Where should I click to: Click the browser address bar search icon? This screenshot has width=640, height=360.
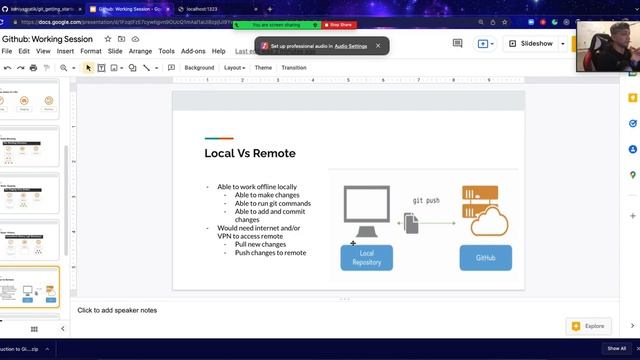tap(481, 22)
